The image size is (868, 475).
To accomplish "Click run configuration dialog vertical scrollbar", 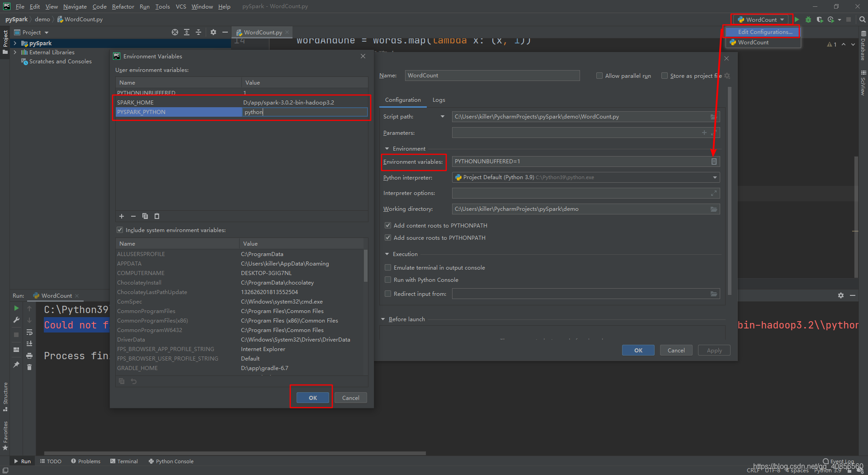I will click(730, 190).
